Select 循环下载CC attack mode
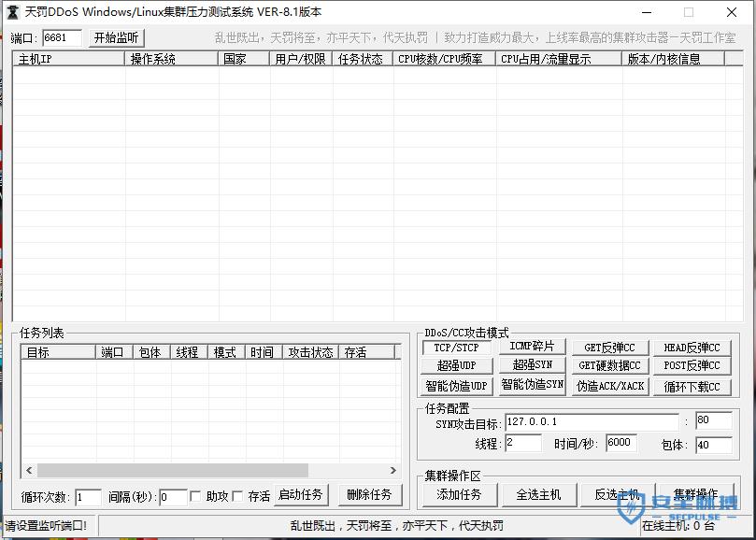Viewport: 756px width, 540px height. (x=692, y=386)
